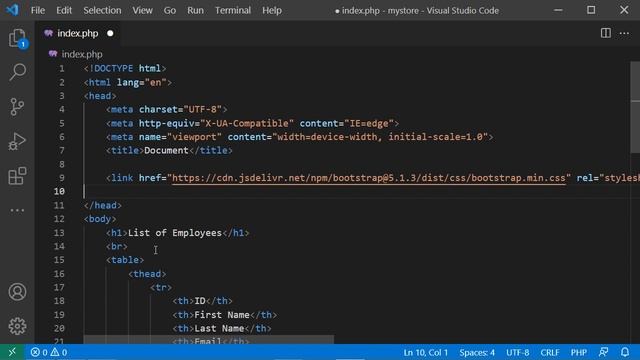Click the <br> tag on line 14
Viewport: 640px width, 360px height.
click(117, 247)
